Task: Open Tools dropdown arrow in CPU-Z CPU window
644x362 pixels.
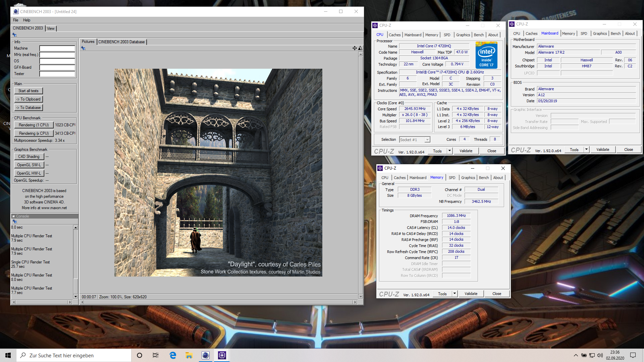Action: pyautogui.click(x=449, y=151)
